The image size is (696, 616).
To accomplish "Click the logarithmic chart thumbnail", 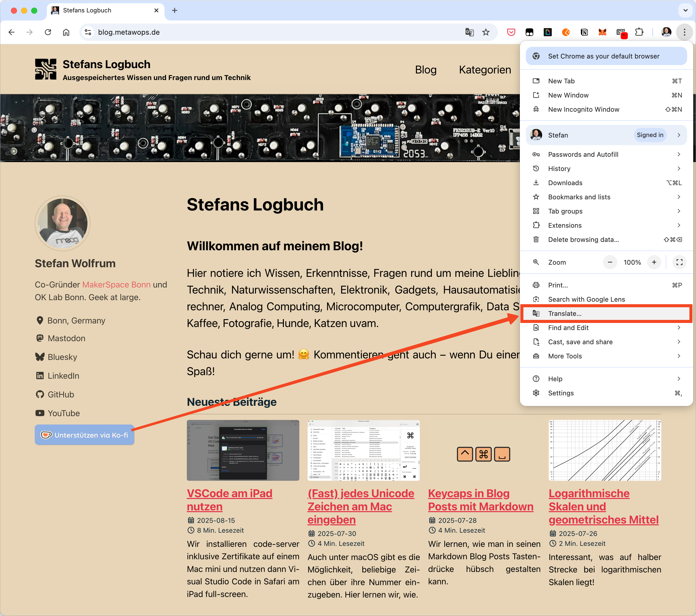I will tap(605, 450).
